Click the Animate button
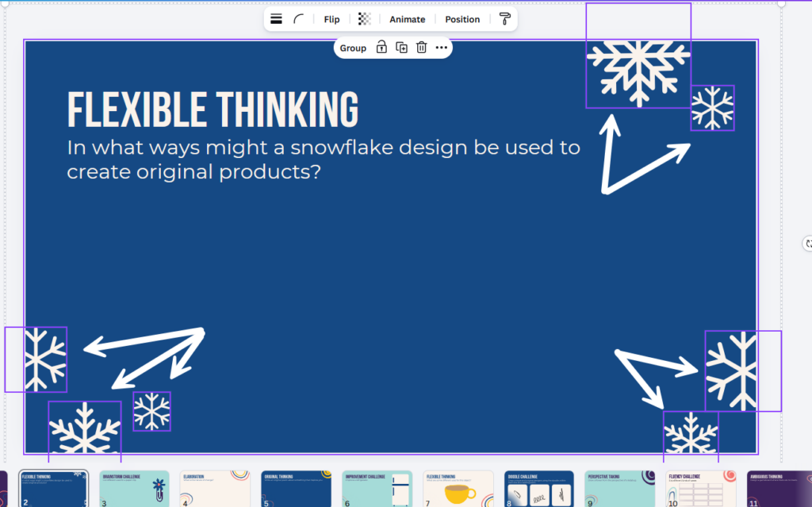 click(407, 19)
